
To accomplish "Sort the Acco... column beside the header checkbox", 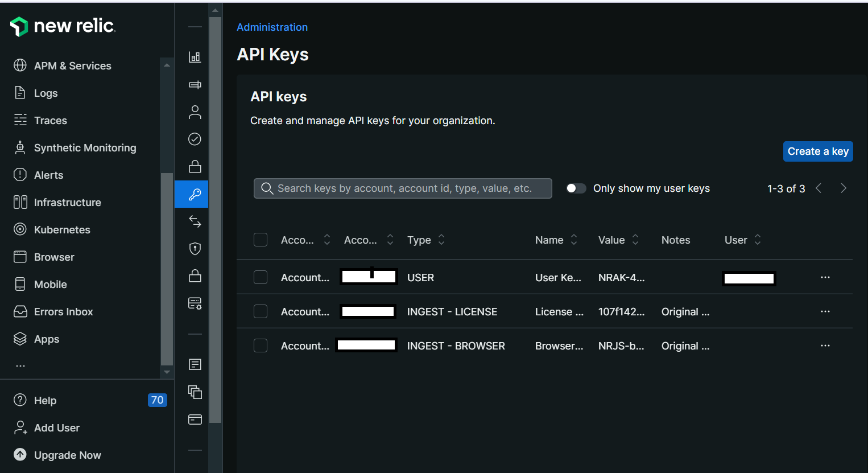I will 327,240.
